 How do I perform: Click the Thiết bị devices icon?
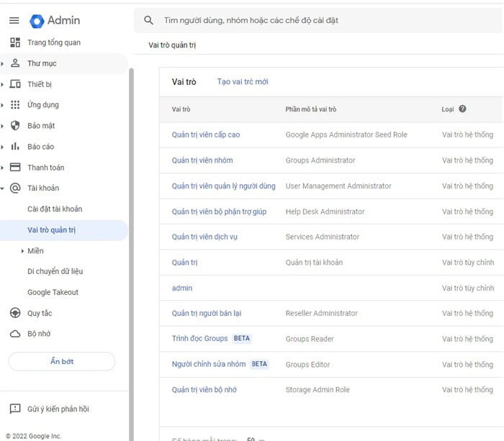(x=15, y=84)
